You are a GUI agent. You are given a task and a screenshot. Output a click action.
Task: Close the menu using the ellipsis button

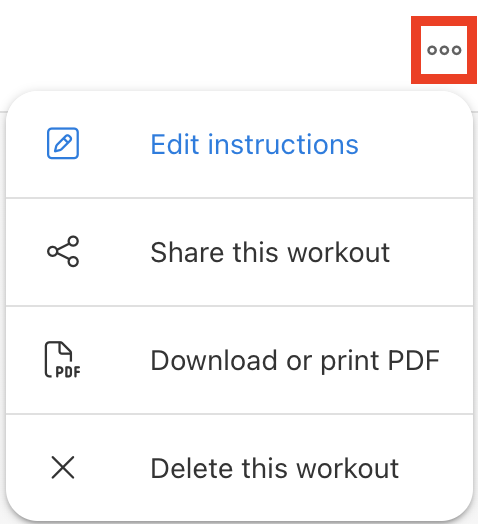click(444, 50)
